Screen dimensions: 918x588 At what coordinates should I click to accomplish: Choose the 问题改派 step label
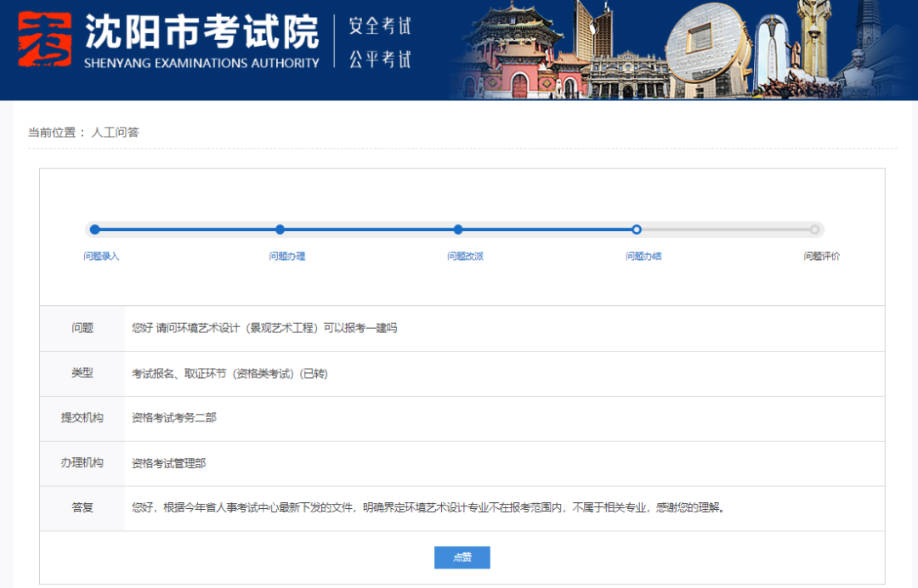(x=465, y=256)
